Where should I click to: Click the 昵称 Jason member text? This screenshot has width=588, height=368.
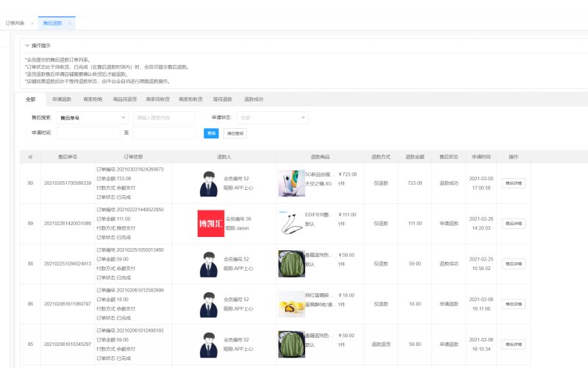point(237,228)
